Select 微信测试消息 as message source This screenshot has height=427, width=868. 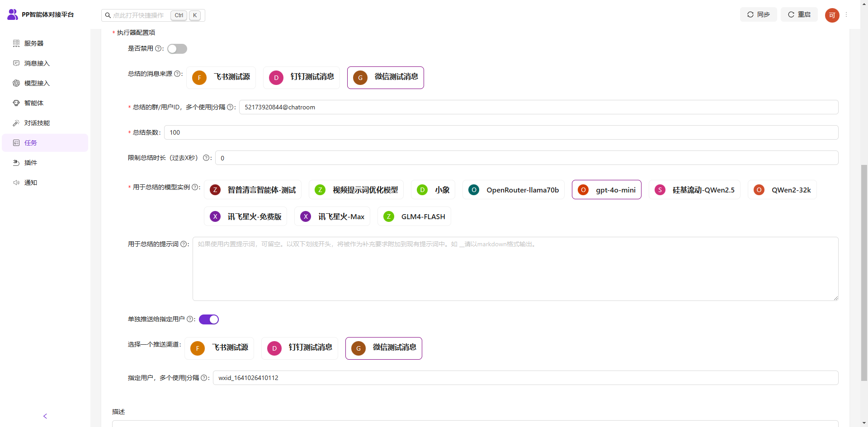[386, 78]
